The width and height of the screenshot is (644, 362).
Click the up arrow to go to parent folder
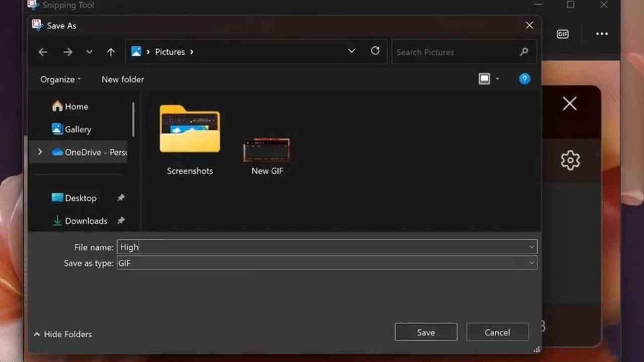[111, 51]
